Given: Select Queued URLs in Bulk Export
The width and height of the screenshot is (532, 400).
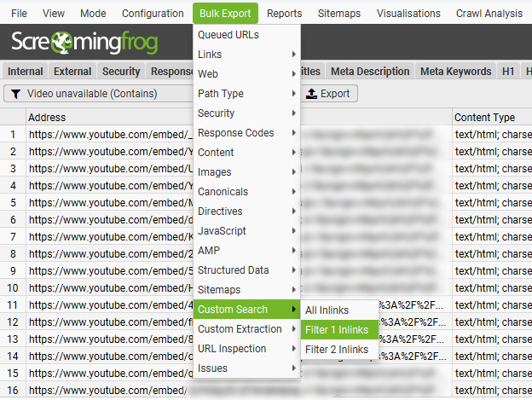Looking at the screenshot, I should (x=246, y=35).
